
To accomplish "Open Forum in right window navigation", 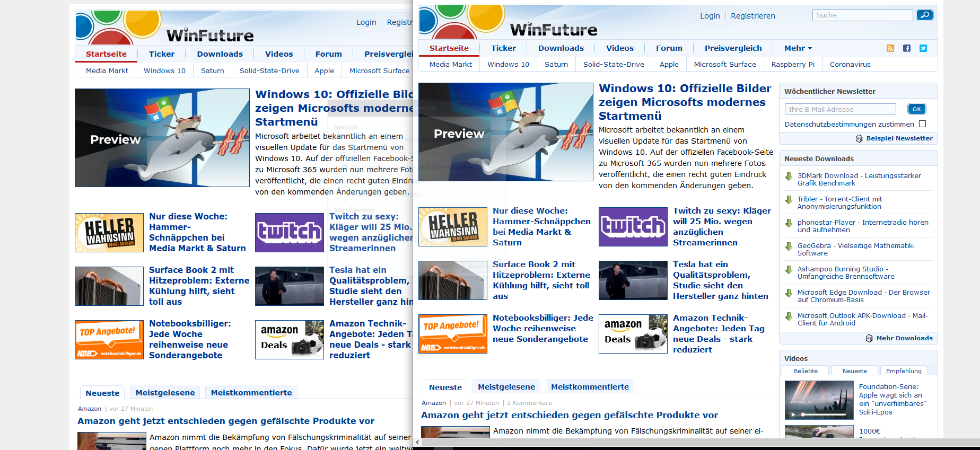I will [x=669, y=48].
